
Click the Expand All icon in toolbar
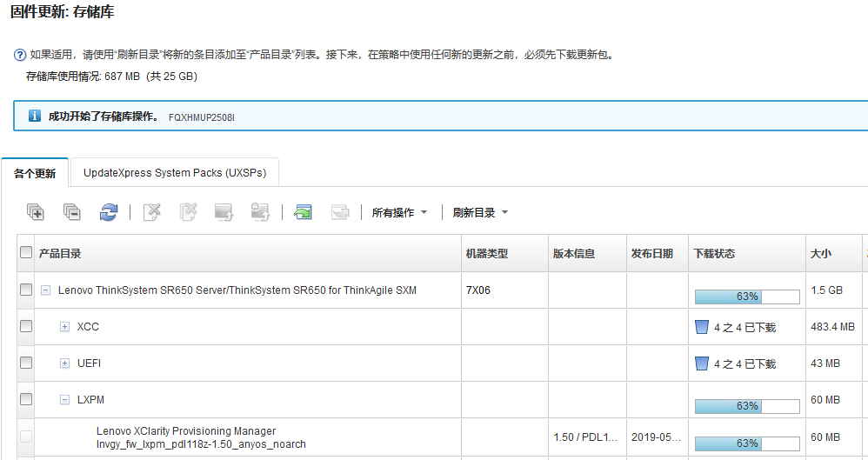tap(36, 212)
